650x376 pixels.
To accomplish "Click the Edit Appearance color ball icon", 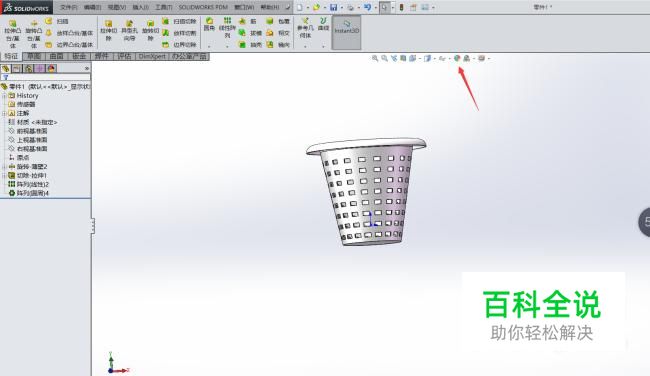I will pyautogui.click(x=457, y=58).
